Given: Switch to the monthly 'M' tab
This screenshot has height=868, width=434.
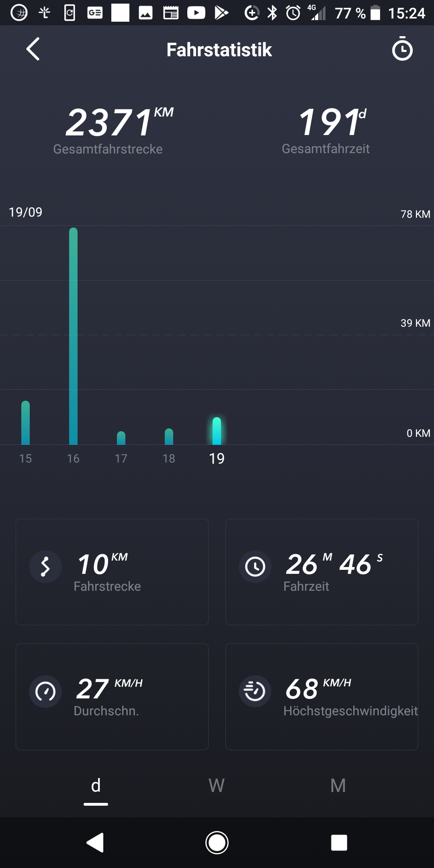Looking at the screenshot, I should click(x=338, y=786).
